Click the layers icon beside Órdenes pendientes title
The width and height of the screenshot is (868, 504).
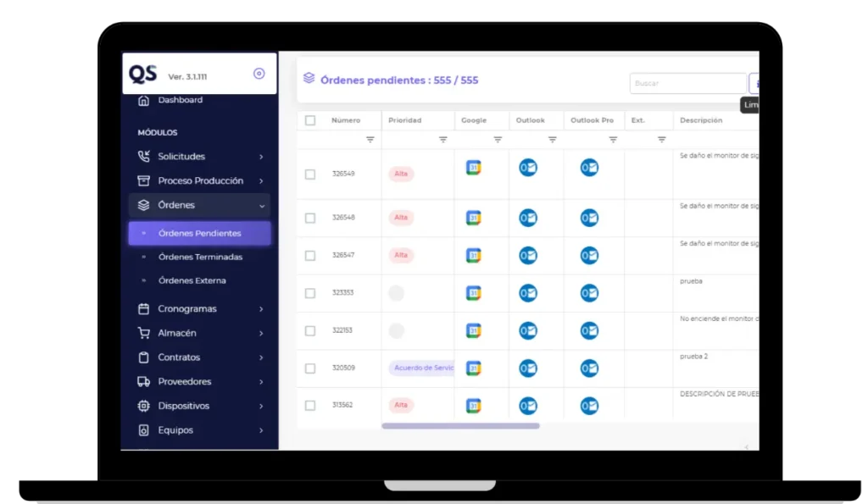click(x=309, y=79)
